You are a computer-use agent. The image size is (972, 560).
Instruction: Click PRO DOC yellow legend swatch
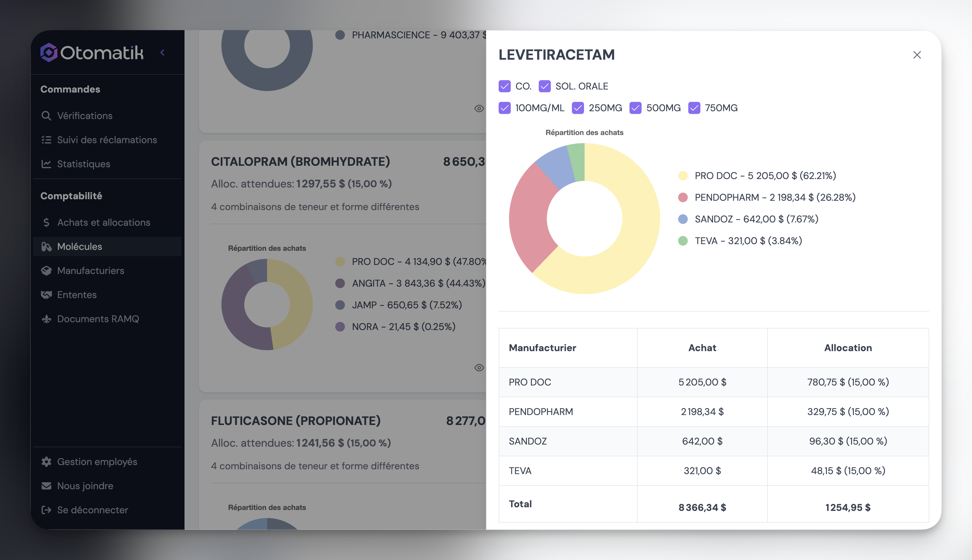(683, 176)
